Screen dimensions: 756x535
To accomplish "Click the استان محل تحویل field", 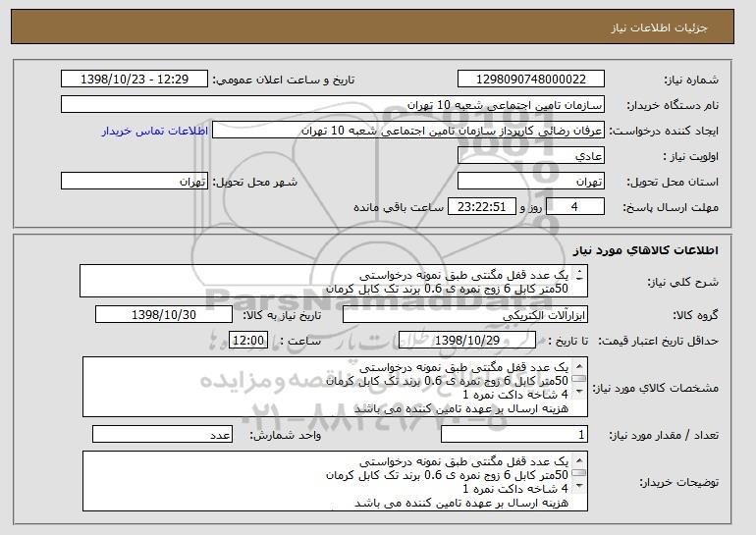I will 531,182.
